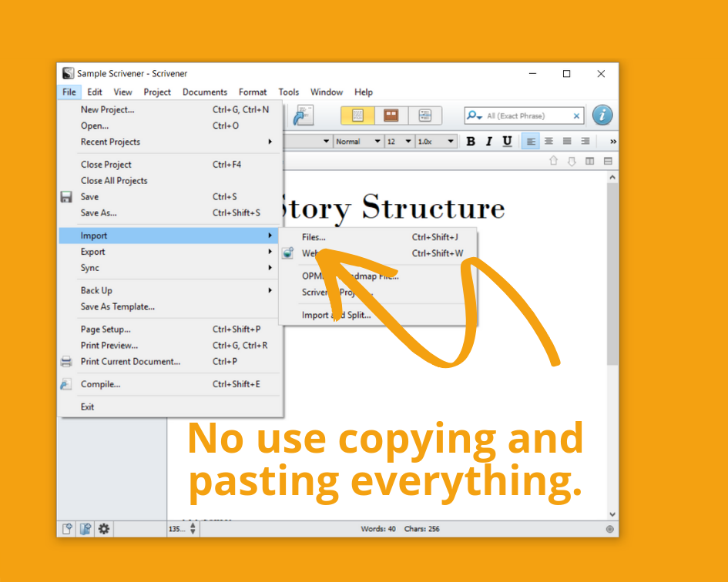Toggle Bold formatting
728x582 pixels.
471,141
